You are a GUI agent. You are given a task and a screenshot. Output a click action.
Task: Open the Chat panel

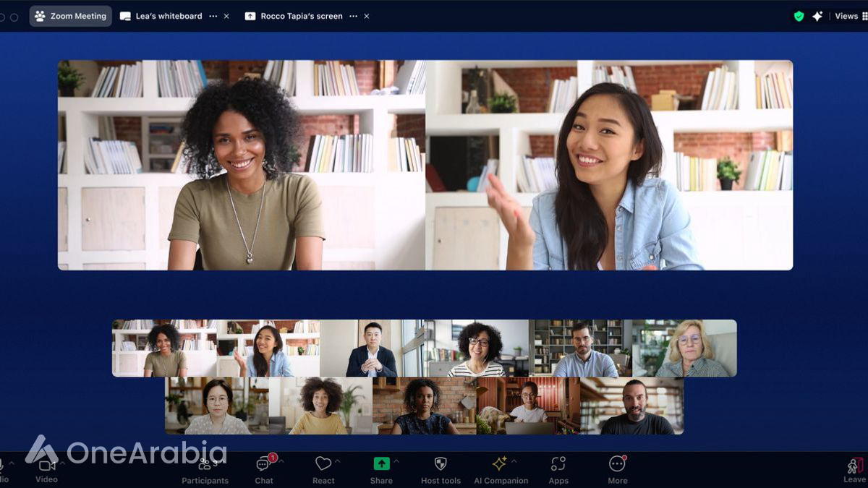tap(263, 464)
